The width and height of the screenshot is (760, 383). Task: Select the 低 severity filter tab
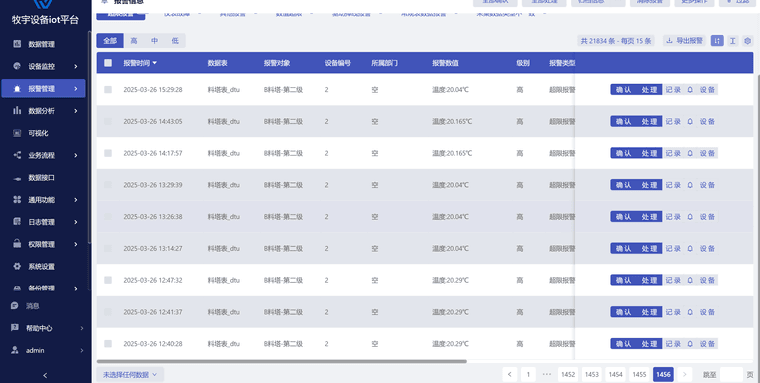click(175, 41)
